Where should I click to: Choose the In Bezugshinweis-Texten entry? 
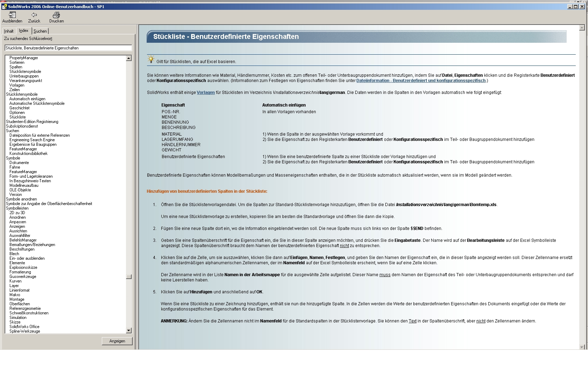point(30,181)
